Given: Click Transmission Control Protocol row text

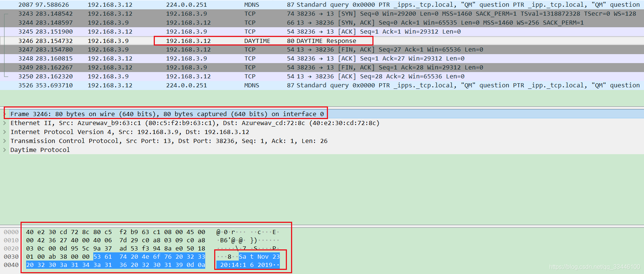Looking at the screenshot, I should point(169,141).
